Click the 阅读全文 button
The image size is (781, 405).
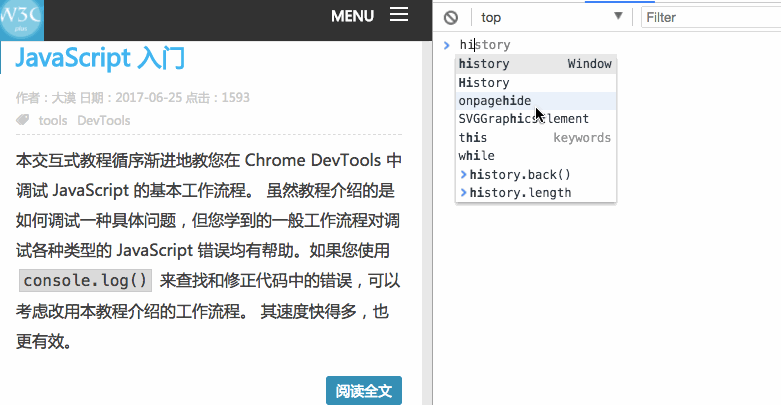pyautogui.click(x=364, y=391)
